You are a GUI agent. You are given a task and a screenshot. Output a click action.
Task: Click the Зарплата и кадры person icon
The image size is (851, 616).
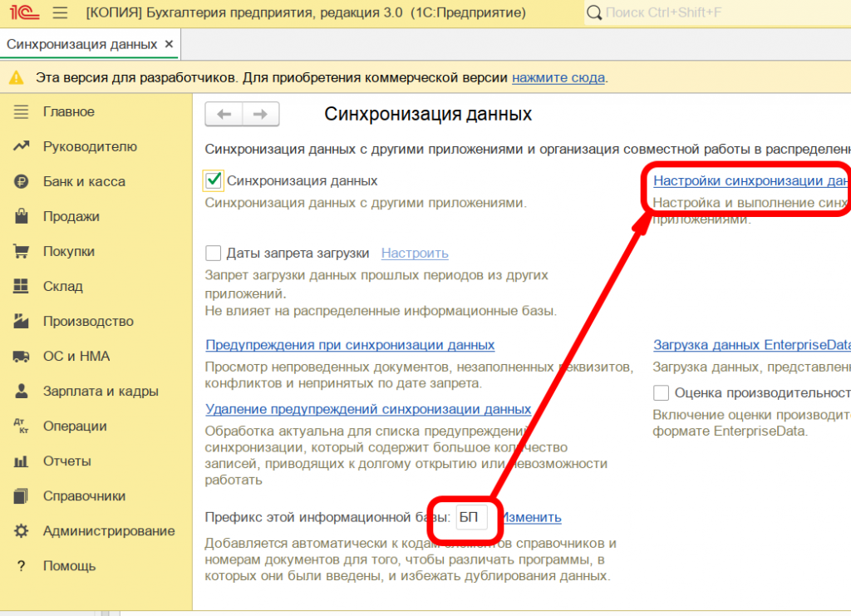[x=21, y=391]
